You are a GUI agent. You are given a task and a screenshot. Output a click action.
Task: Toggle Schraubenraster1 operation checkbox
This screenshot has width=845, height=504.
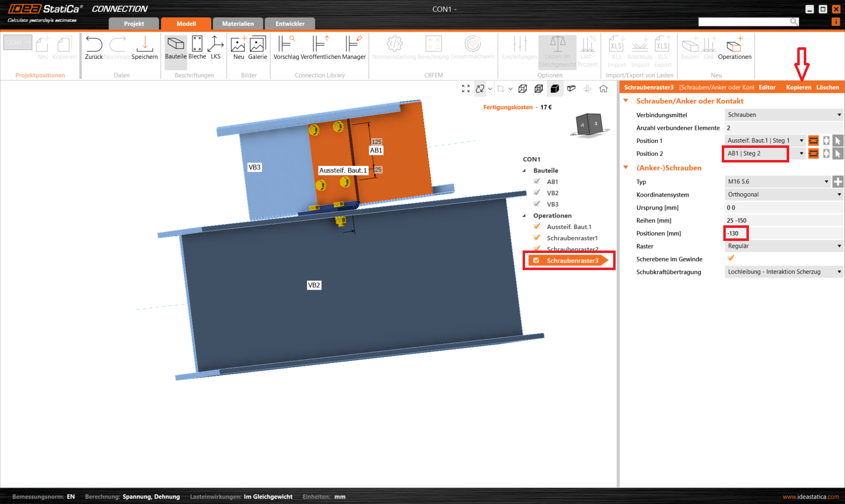(x=537, y=238)
